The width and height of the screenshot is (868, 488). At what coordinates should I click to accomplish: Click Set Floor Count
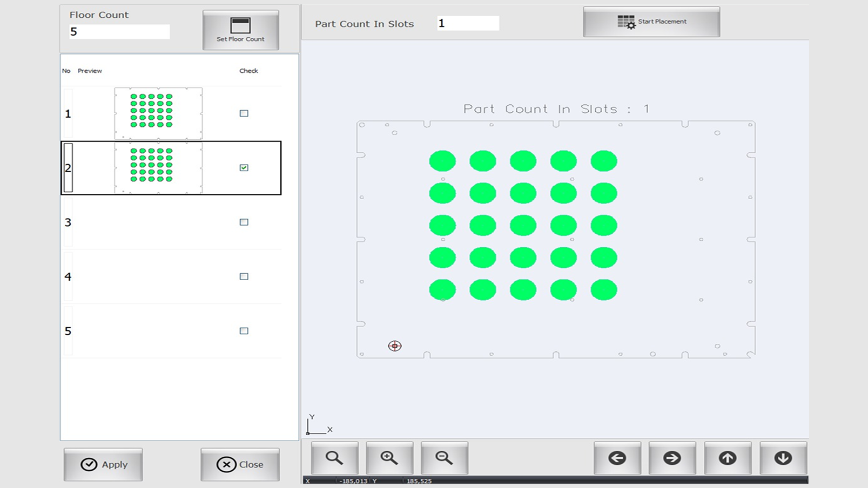pos(240,29)
